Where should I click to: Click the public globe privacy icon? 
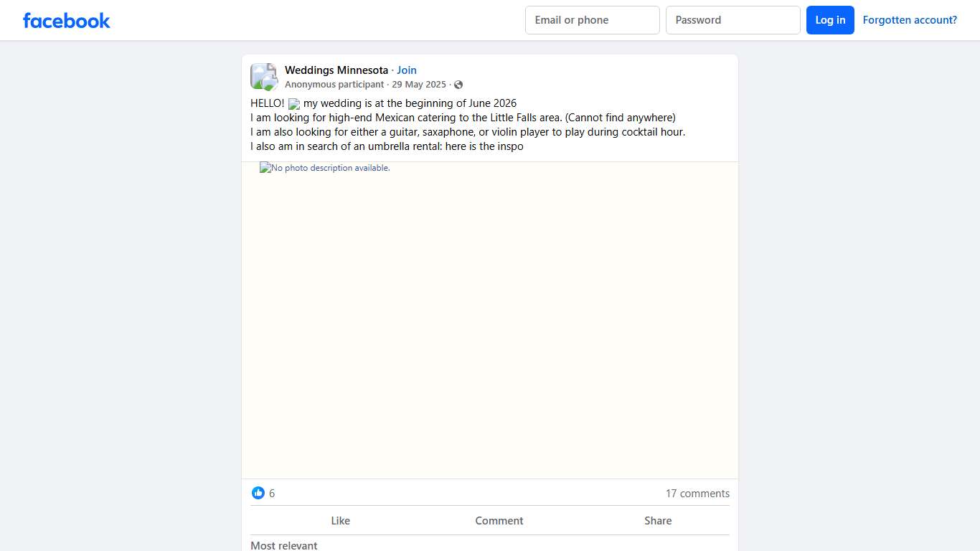point(458,85)
